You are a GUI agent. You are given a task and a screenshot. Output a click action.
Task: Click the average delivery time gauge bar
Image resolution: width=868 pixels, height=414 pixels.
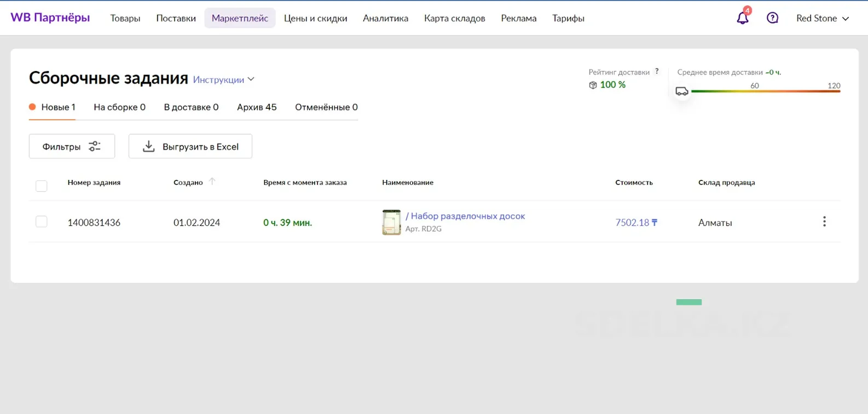click(x=766, y=91)
